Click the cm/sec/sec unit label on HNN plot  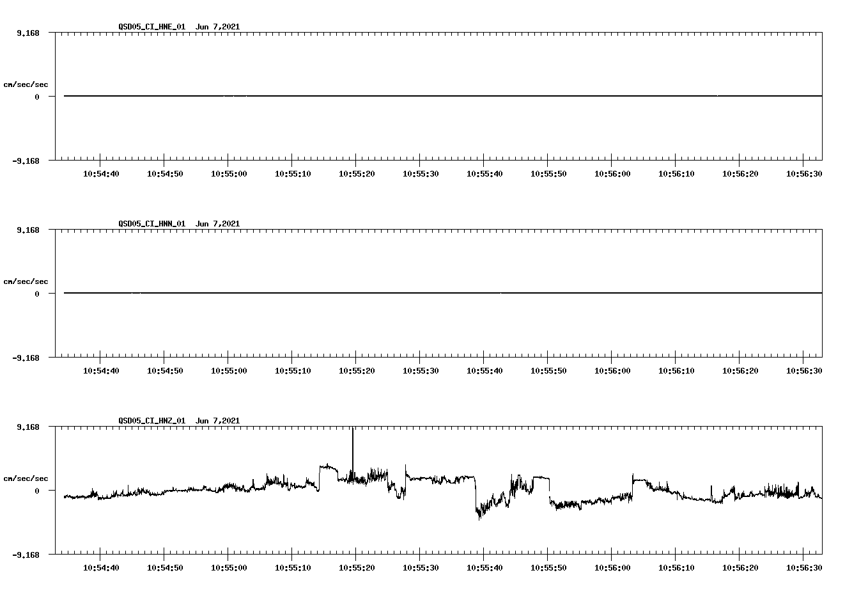pos(26,281)
